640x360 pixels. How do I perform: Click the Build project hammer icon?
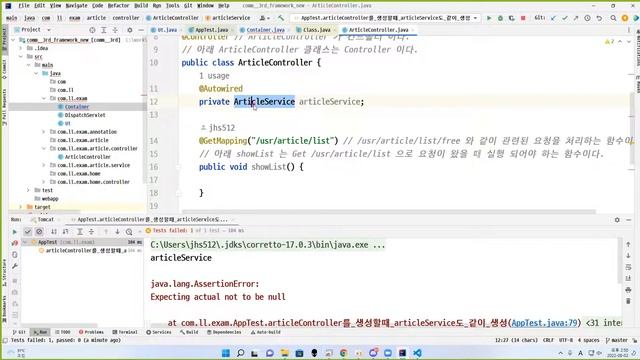(x=281, y=18)
